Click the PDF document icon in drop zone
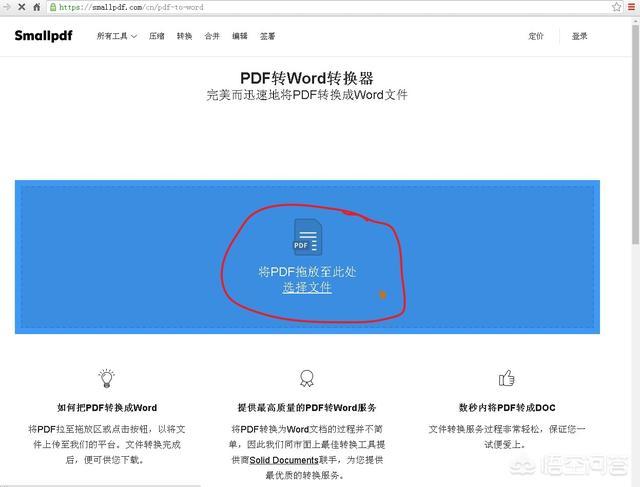640x487 pixels. tap(308, 237)
